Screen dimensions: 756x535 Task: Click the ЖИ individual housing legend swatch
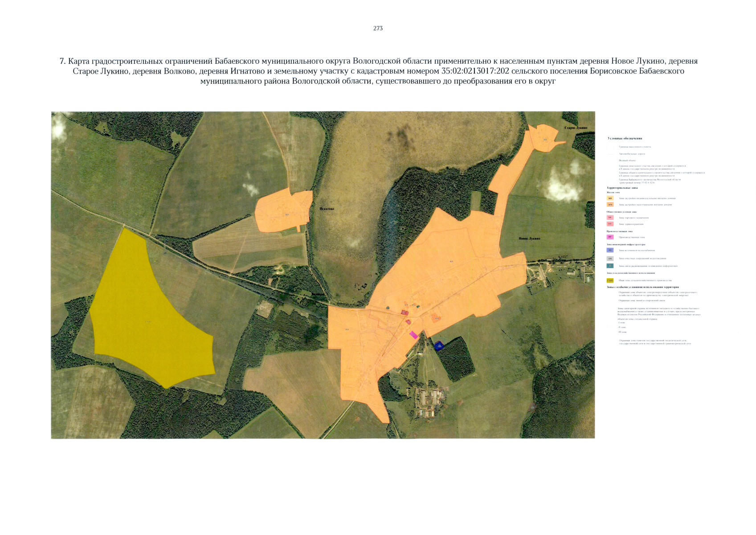click(x=610, y=198)
